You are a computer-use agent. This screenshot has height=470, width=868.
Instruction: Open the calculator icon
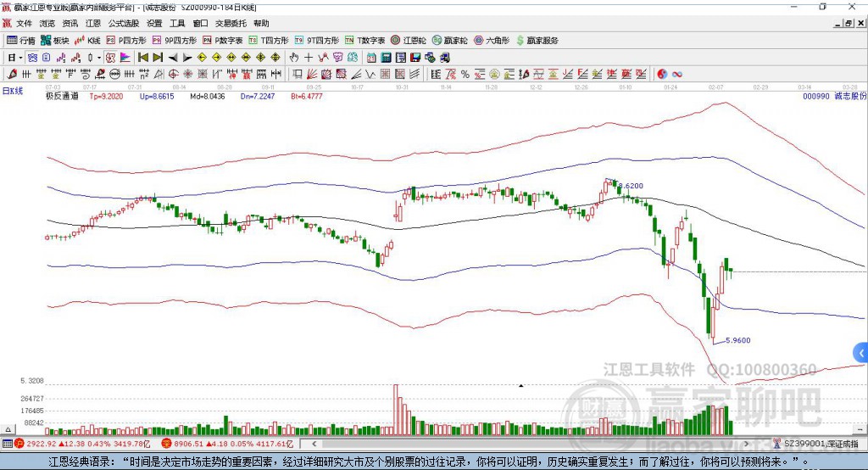[387, 58]
